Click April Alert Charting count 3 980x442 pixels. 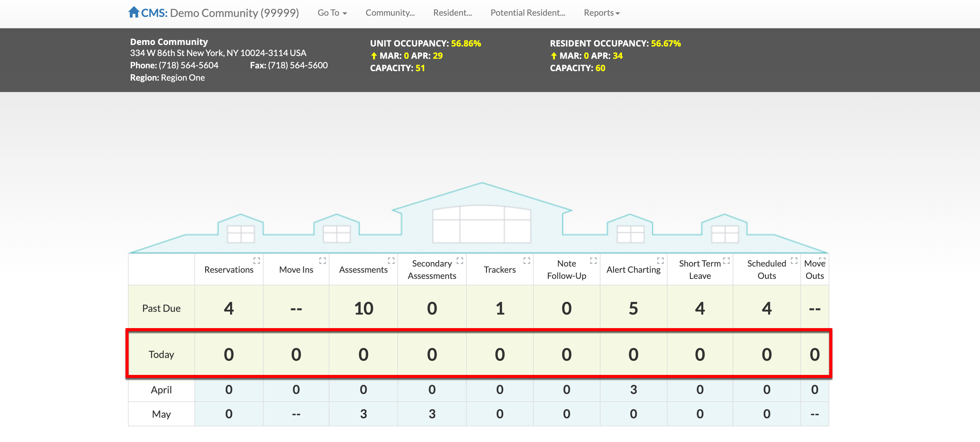pos(633,389)
